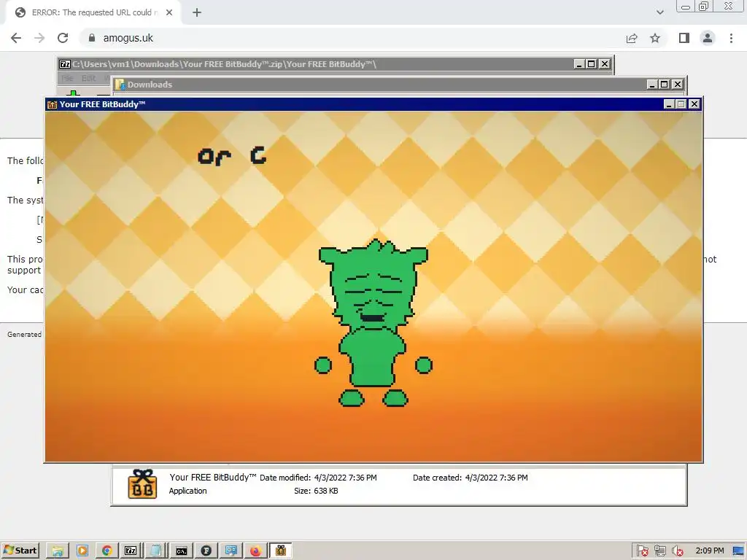
Task: Open Notepad item in taskbar
Action: [x=156, y=551]
